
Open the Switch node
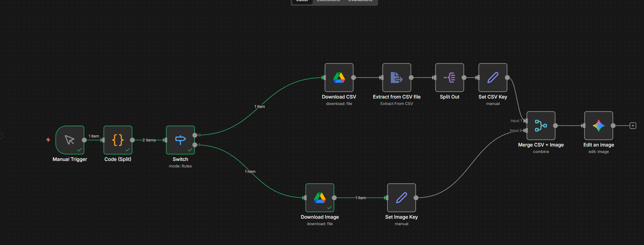coord(180,140)
